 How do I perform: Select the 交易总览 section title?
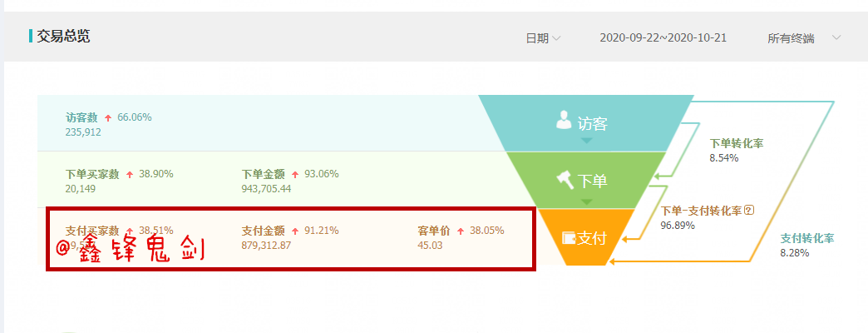(x=63, y=37)
